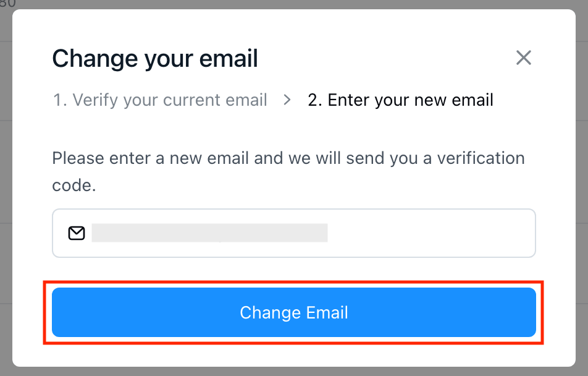The image size is (588, 376).
Task: Focus the new email input field
Action: (293, 233)
